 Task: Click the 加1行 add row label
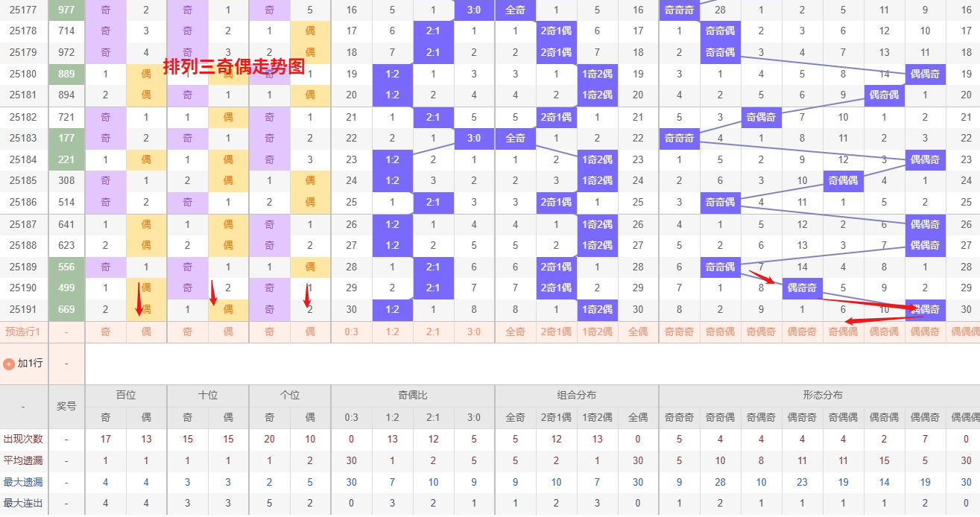point(30,364)
